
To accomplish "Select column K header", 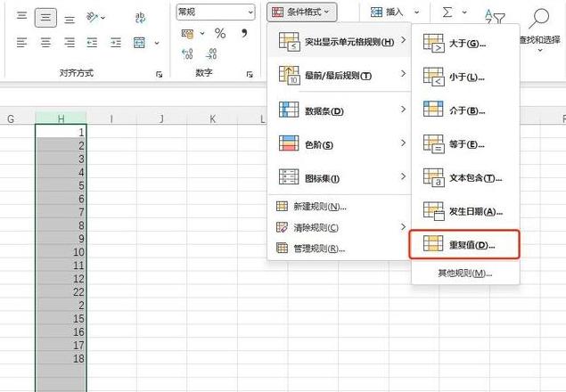I will click(212, 118).
